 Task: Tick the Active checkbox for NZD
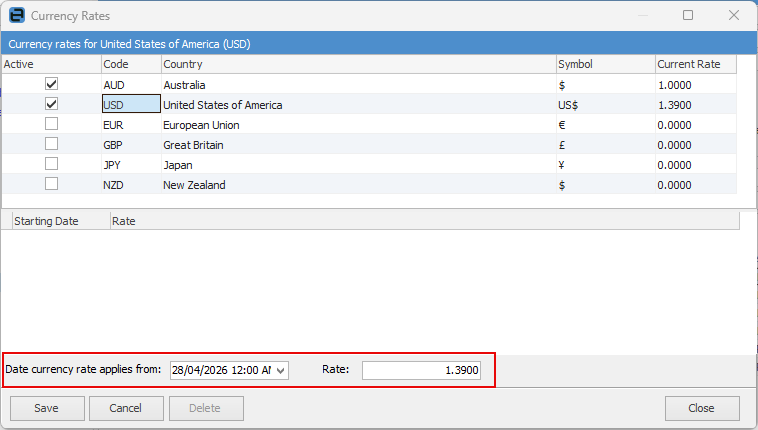click(51, 184)
